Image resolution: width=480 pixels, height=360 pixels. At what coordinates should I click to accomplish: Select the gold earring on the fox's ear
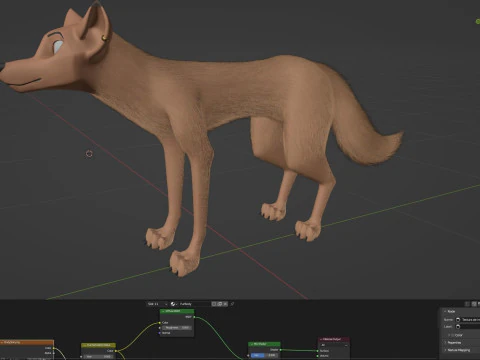[105, 38]
